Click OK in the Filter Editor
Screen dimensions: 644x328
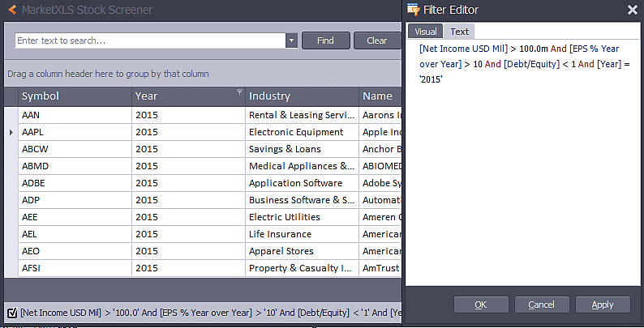tap(481, 305)
